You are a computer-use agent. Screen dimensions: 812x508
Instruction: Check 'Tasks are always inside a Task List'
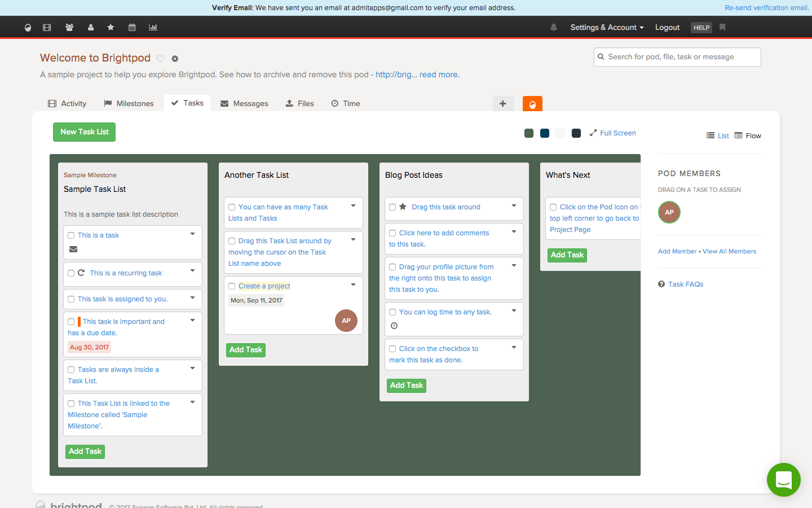pos(71,370)
